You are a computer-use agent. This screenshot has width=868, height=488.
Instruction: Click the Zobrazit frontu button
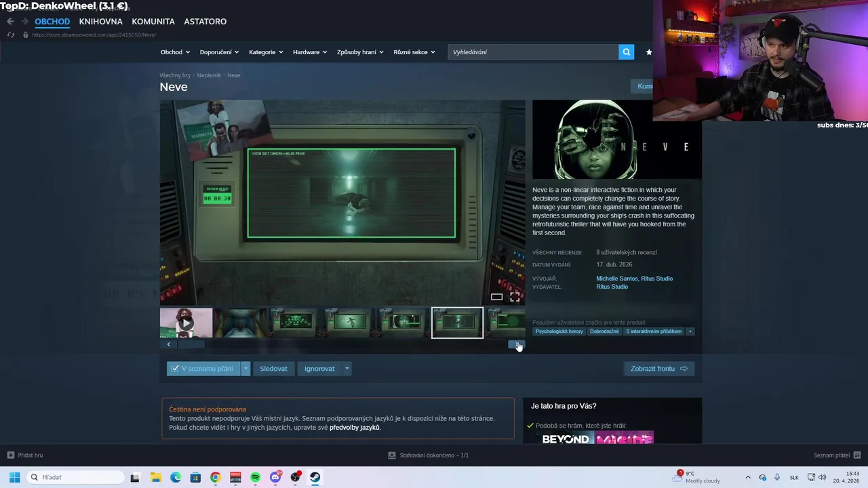(x=658, y=369)
